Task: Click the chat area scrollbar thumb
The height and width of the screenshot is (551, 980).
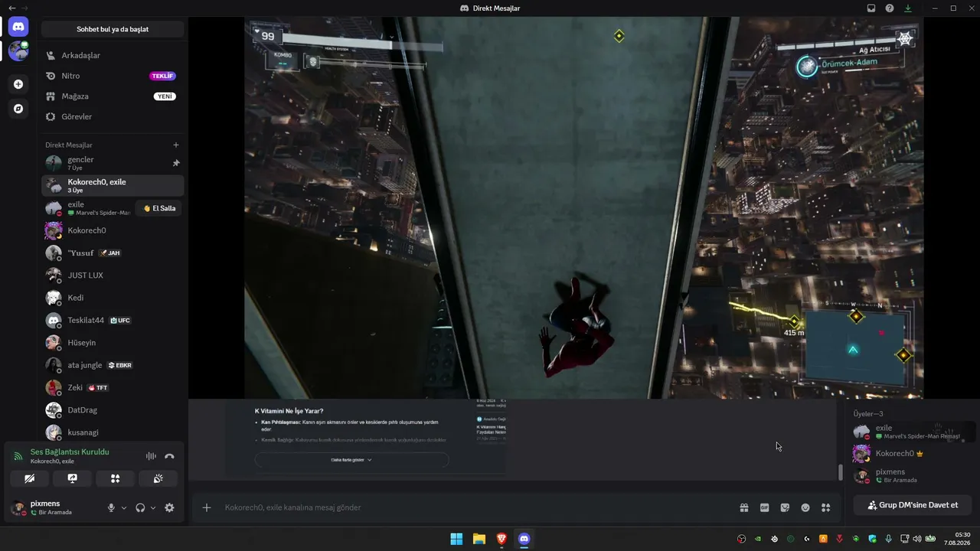Action: [840, 472]
